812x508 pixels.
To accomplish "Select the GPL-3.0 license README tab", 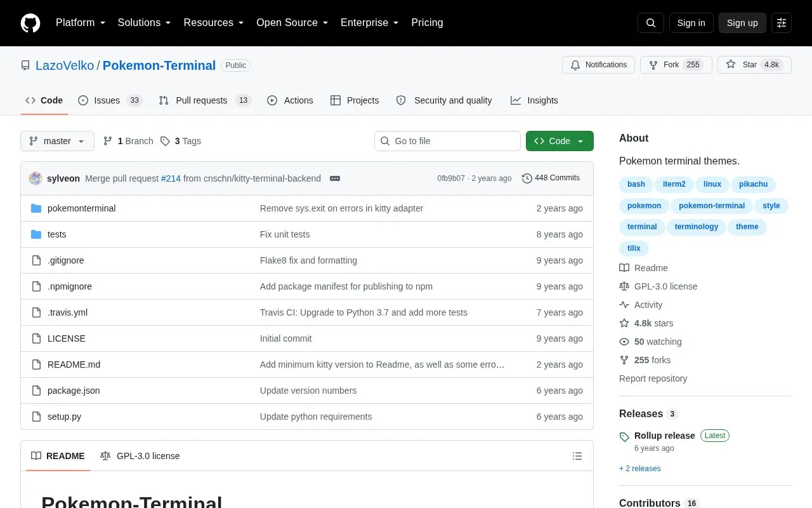I will [140, 456].
